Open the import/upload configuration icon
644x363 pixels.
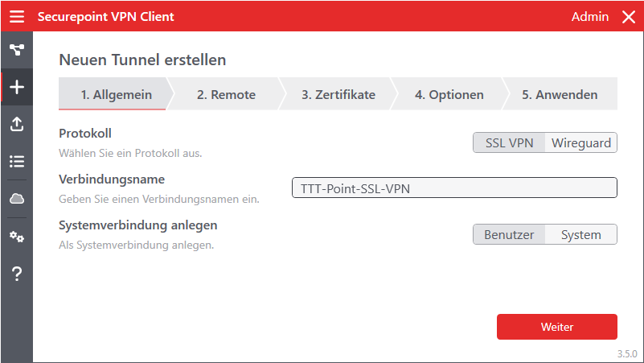[16, 124]
